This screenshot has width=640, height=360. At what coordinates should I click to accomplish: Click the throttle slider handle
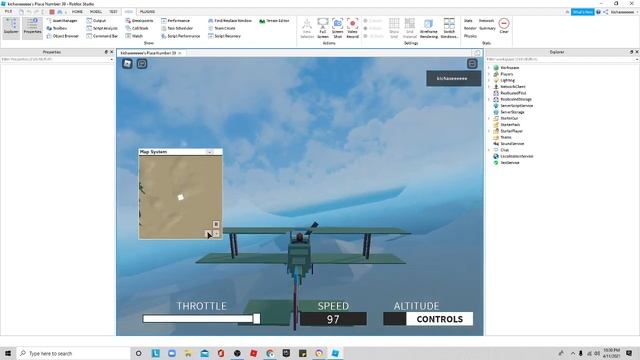click(x=256, y=319)
